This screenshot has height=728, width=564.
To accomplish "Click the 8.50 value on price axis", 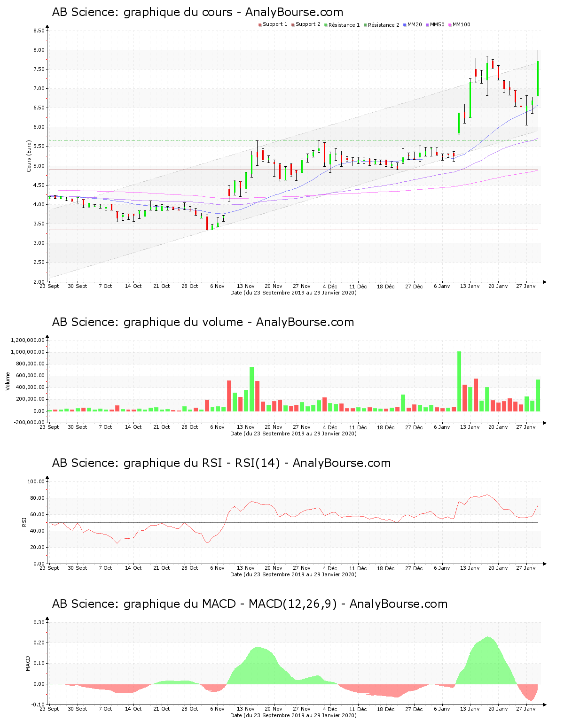I will [x=39, y=31].
